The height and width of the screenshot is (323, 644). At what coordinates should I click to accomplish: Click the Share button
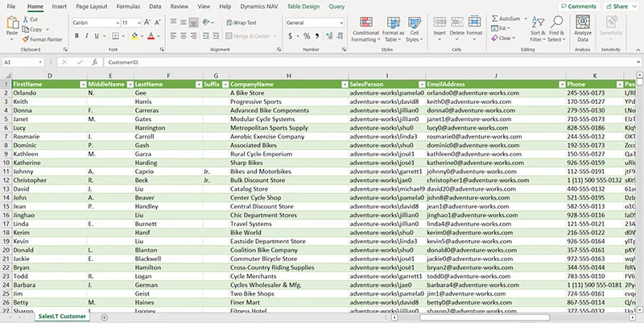click(620, 6)
